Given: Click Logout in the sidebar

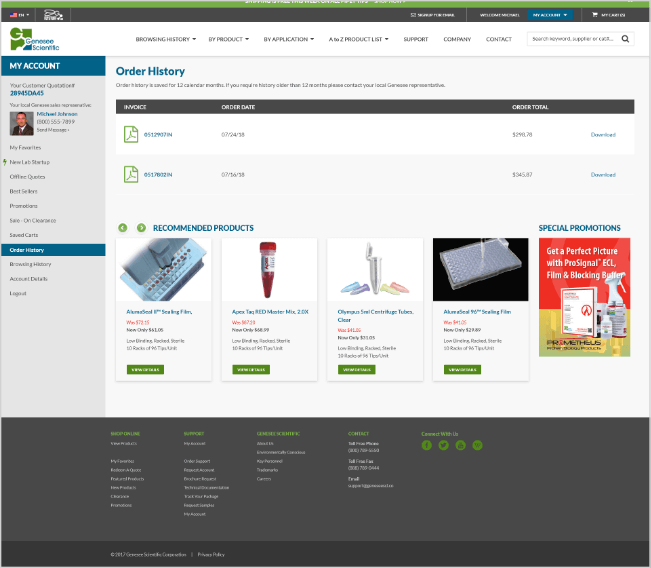Looking at the screenshot, I should [18, 293].
